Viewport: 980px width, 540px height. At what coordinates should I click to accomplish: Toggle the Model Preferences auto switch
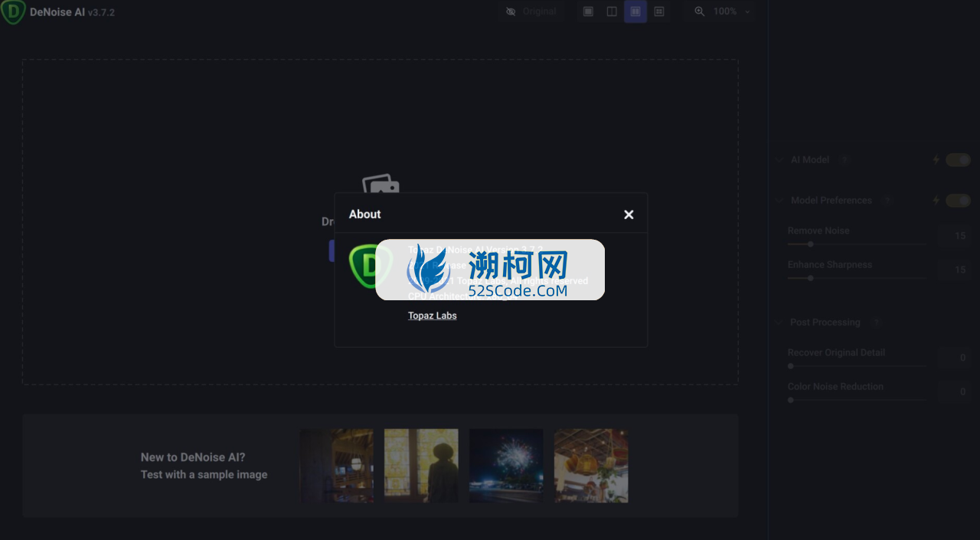(x=958, y=201)
